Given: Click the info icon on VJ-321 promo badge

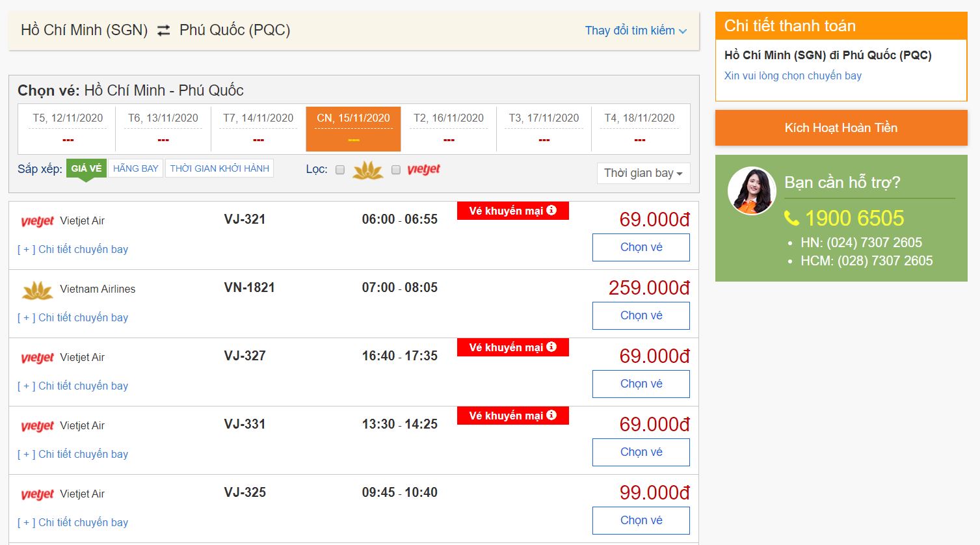Looking at the screenshot, I should click(x=551, y=210).
